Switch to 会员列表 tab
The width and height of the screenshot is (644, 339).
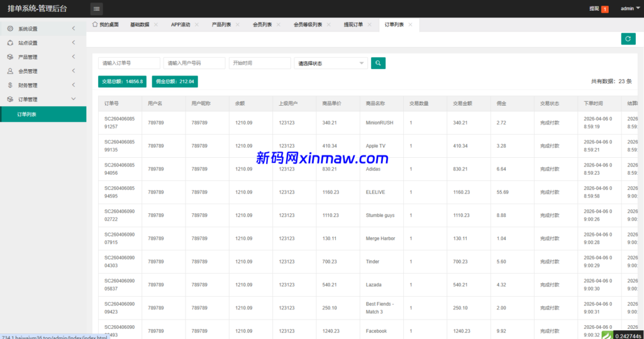[262, 25]
